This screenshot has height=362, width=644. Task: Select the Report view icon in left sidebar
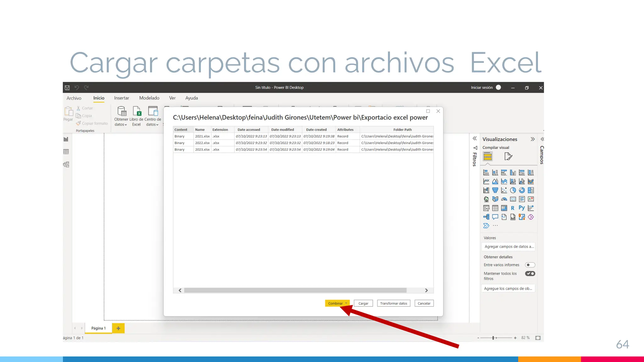[66, 139]
